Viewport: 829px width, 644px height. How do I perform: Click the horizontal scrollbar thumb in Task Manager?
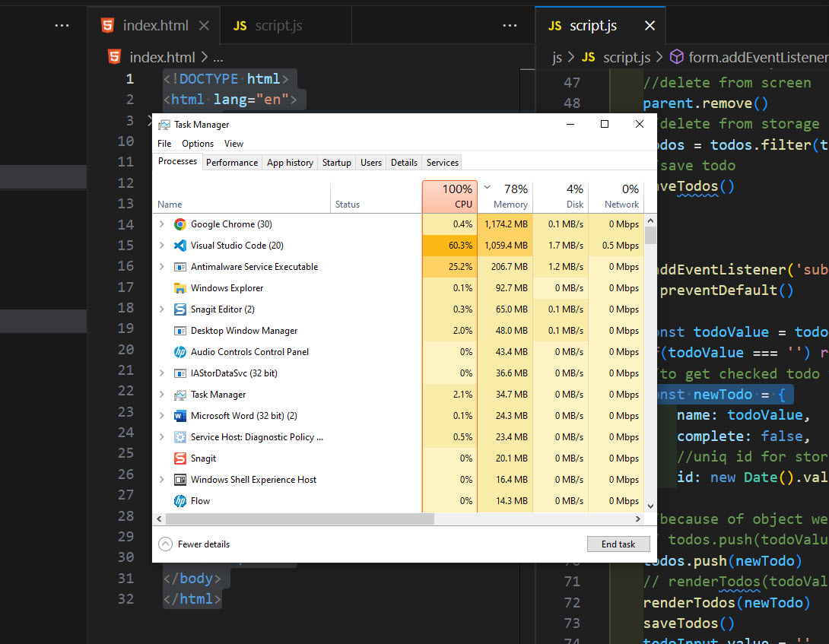tap(300, 519)
